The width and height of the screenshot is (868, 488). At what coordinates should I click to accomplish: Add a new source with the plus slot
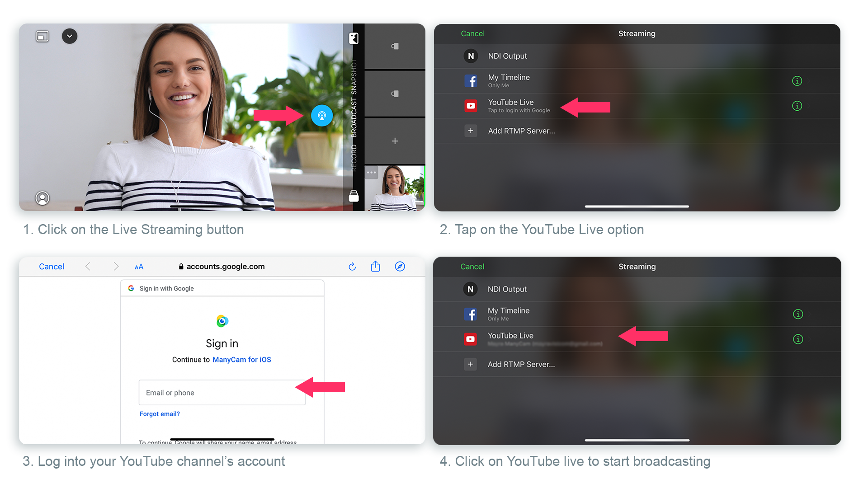[x=395, y=141]
